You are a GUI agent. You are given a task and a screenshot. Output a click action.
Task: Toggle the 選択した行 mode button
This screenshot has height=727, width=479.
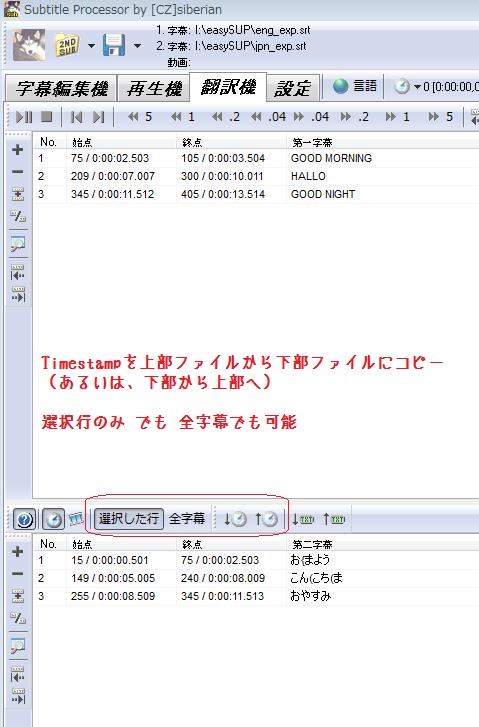(129, 518)
